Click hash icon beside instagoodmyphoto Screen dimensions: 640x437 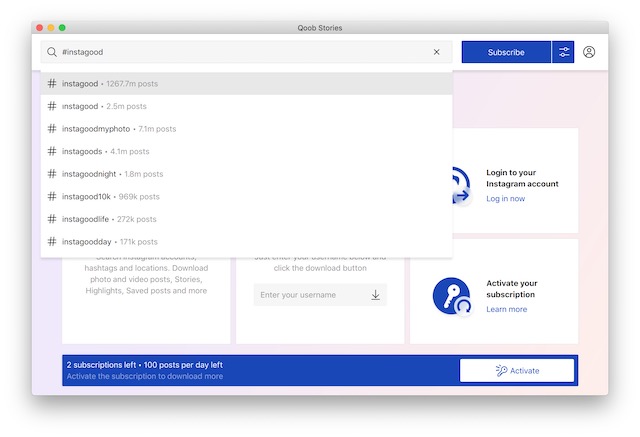[52, 129]
